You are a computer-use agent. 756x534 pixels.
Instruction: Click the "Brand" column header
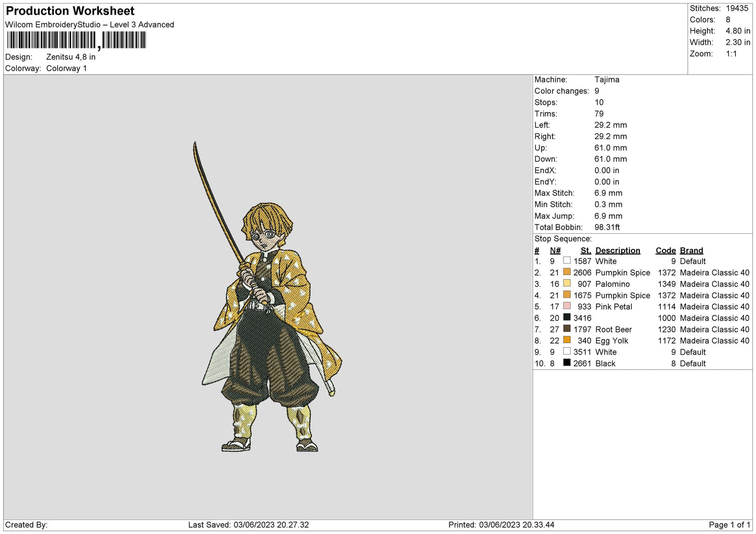point(692,251)
